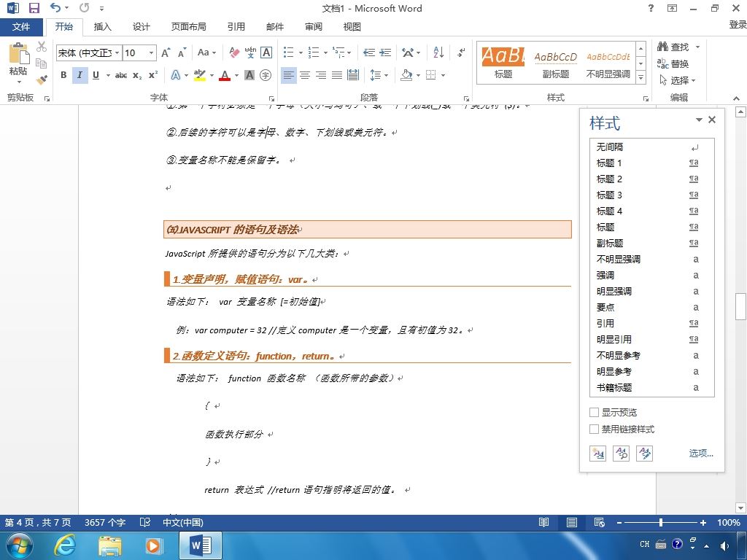Center align the paragraph
Image resolution: width=747 pixels, height=560 pixels.
click(x=305, y=75)
